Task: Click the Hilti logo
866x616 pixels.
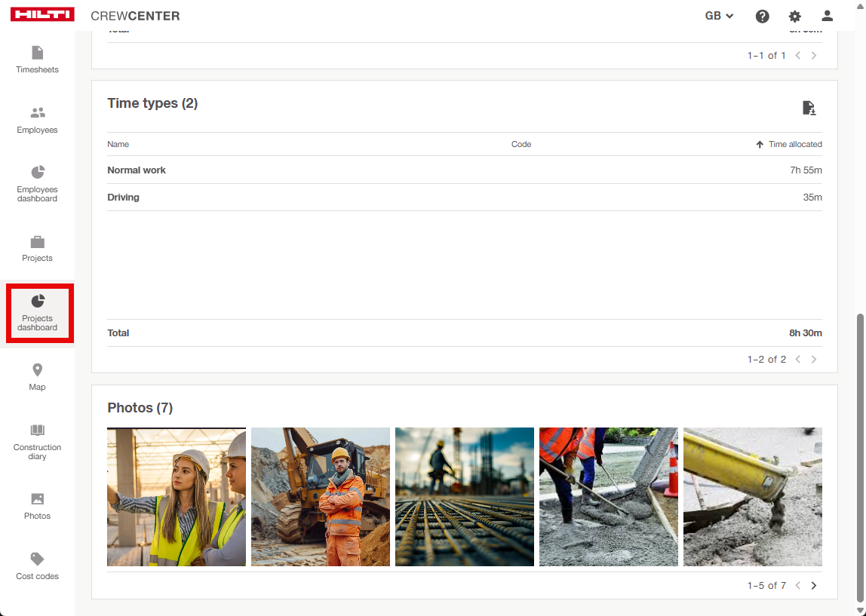Action: click(x=42, y=15)
